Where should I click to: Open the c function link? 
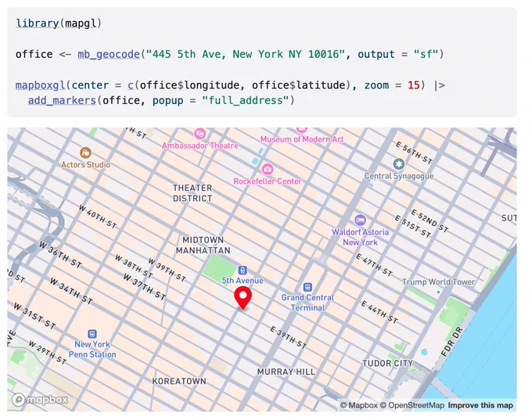(131, 85)
